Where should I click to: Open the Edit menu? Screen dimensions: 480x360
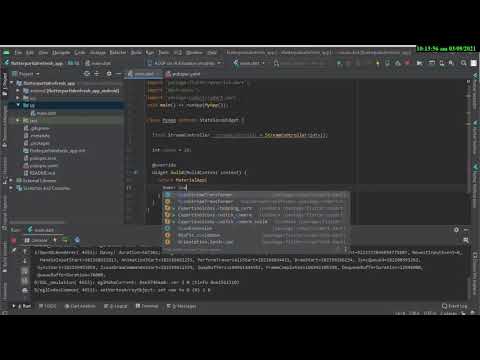click(x=30, y=52)
